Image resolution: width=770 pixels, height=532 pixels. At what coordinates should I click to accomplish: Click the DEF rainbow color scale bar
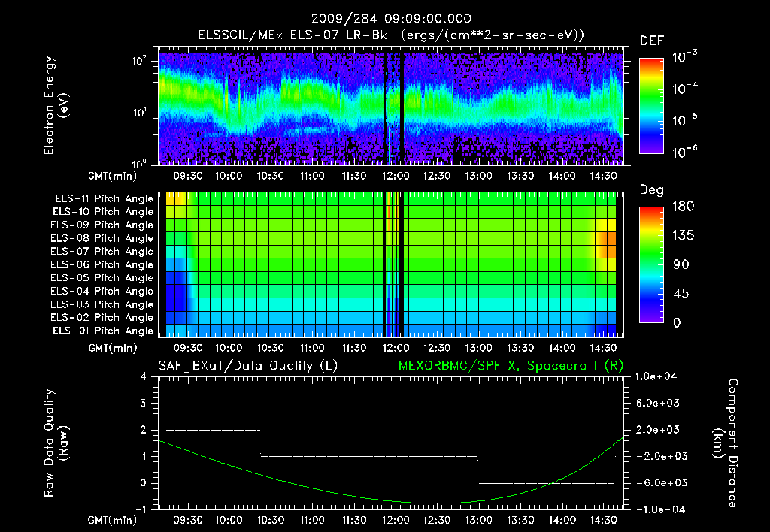tap(651, 106)
